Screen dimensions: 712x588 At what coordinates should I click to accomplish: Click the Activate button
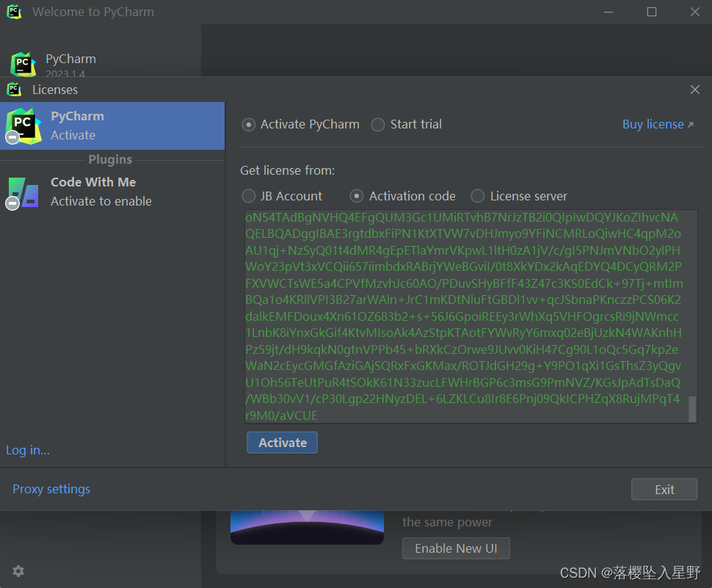coord(282,443)
